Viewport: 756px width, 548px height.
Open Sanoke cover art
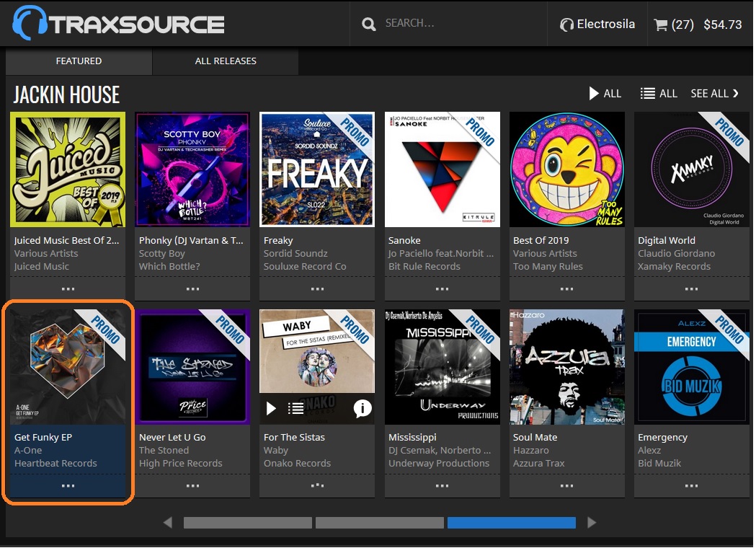[442, 169]
